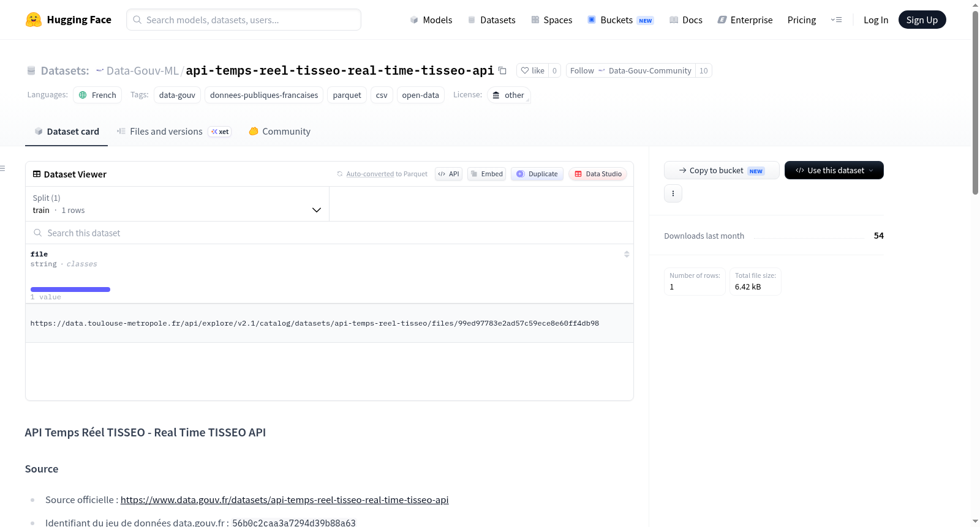Click the API button in viewer
Viewport: 980px width, 527px height.
(x=448, y=174)
